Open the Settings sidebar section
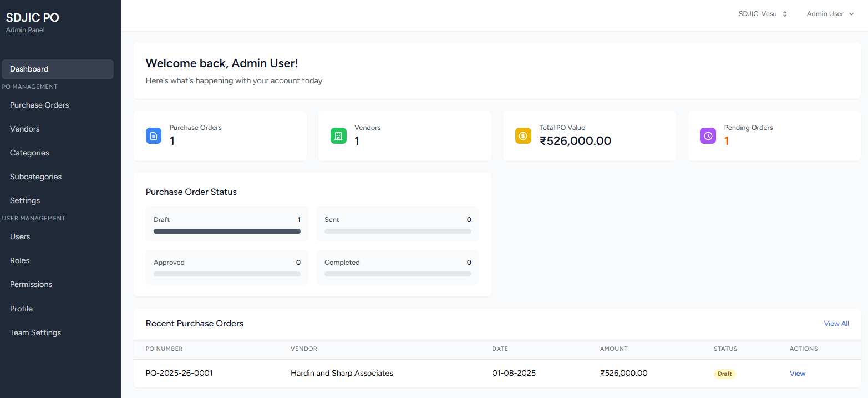 (25, 200)
